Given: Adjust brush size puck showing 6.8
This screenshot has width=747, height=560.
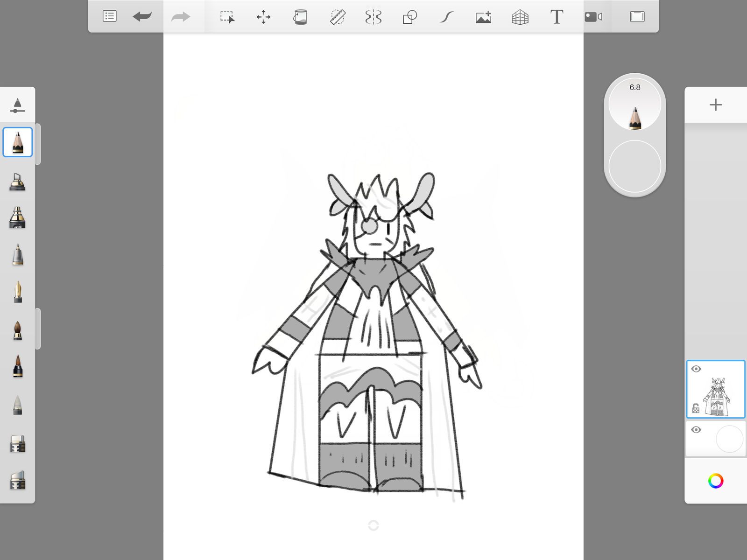Looking at the screenshot, I should [x=635, y=104].
